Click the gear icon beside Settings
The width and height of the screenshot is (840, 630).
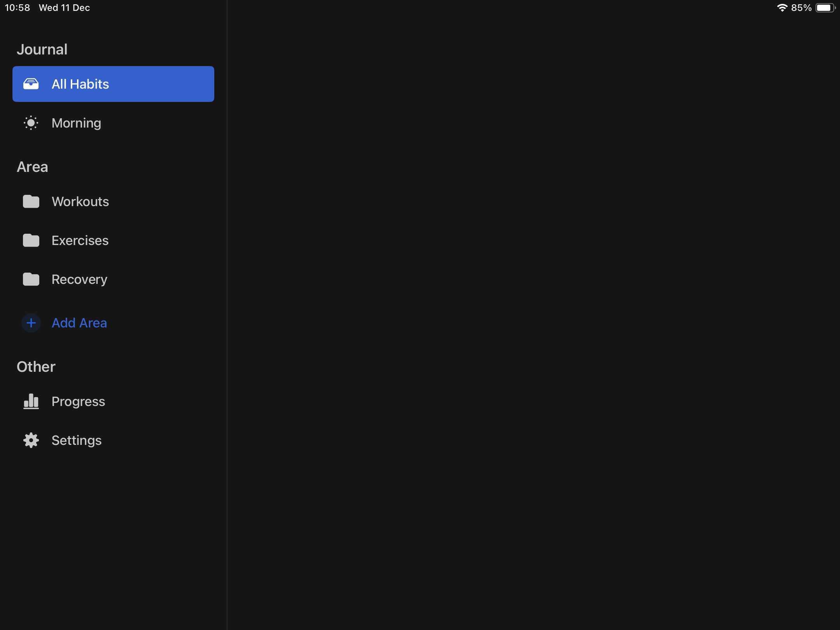(x=31, y=440)
